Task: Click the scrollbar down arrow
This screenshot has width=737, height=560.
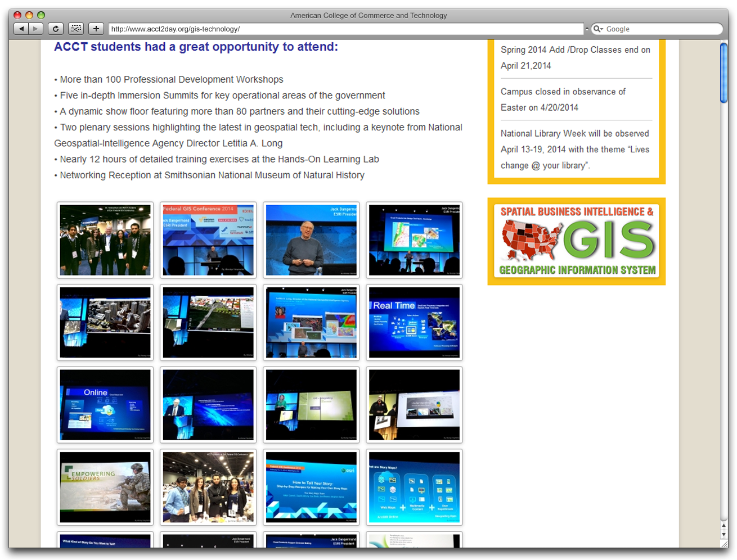Action: (x=724, y=535)
